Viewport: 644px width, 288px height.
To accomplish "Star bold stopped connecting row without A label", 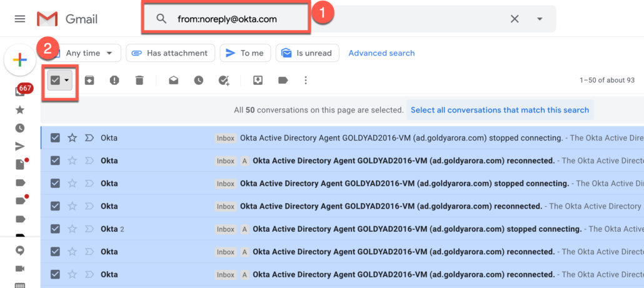I will (73, 184).
